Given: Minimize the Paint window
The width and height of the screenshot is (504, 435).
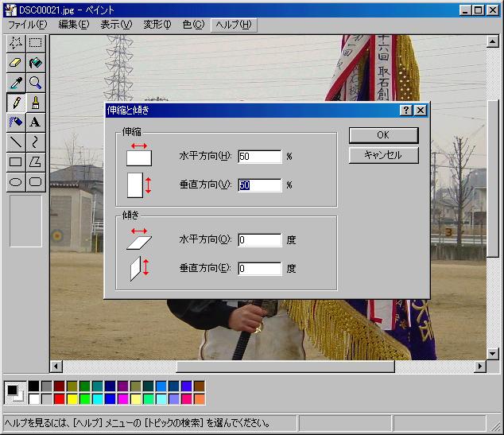Looking at the screenshot, I should pos(465,10).
